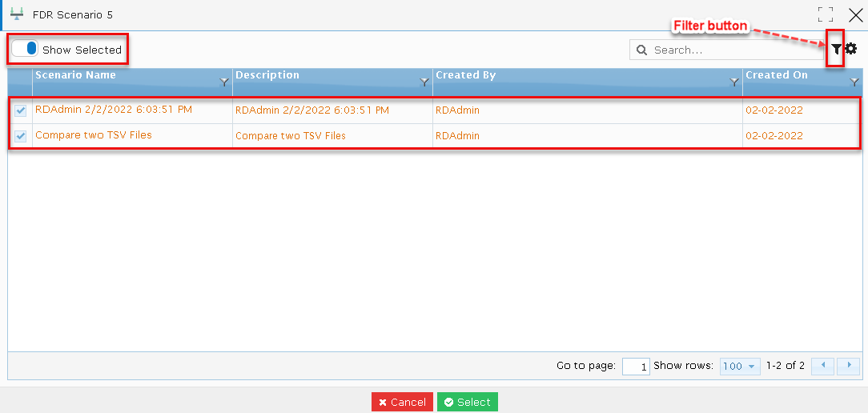Sort by Scenario Name column header
This screenshot has width=868, height=413.
point(76,74)
